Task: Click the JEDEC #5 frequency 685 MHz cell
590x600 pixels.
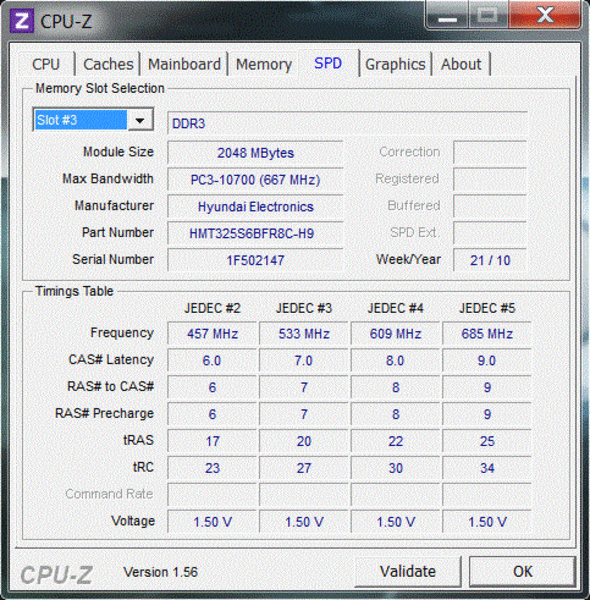Action: 487,334
